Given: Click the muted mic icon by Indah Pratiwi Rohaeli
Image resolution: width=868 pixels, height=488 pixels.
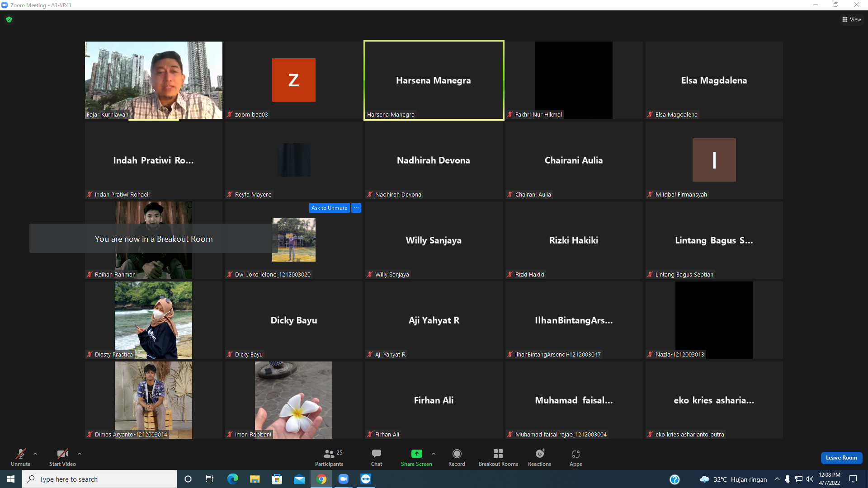Looking at the screenshot, I should pyautogui.click(x=90, y=194).
